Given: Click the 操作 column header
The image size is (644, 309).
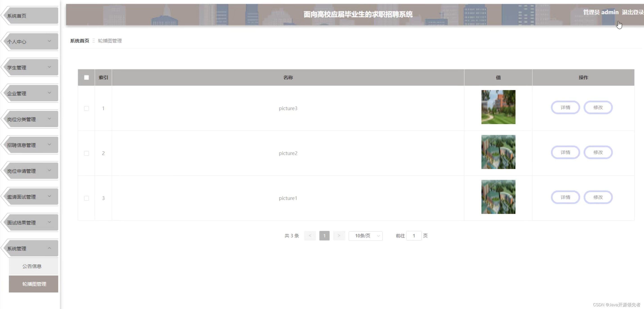Looking at the screenshot, I should coord(583,77).
